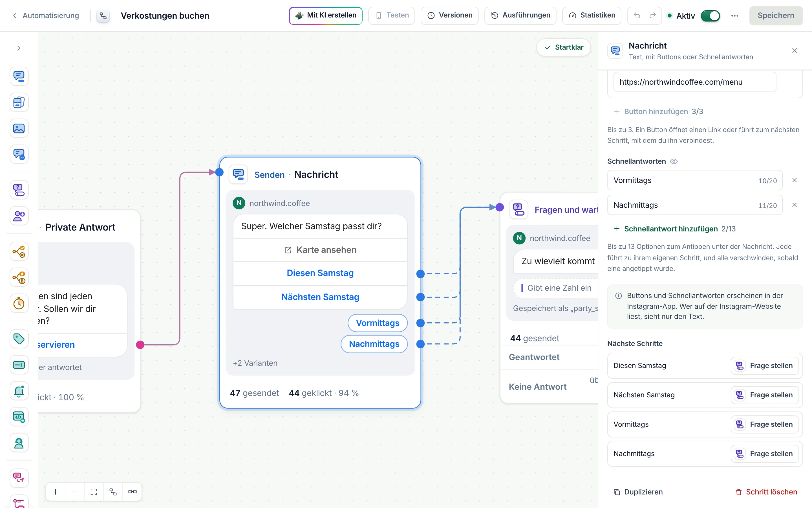The height and width of the screenshot is (508, 812).
Task: Click the Startklar status badge
Action: click(564, 47)
